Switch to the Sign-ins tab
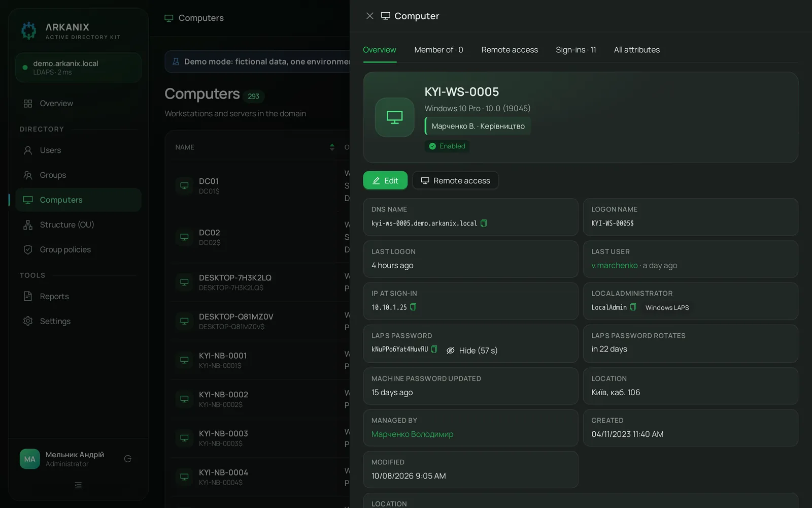Viewport: 812px width, 508px height. coord(576,50)
